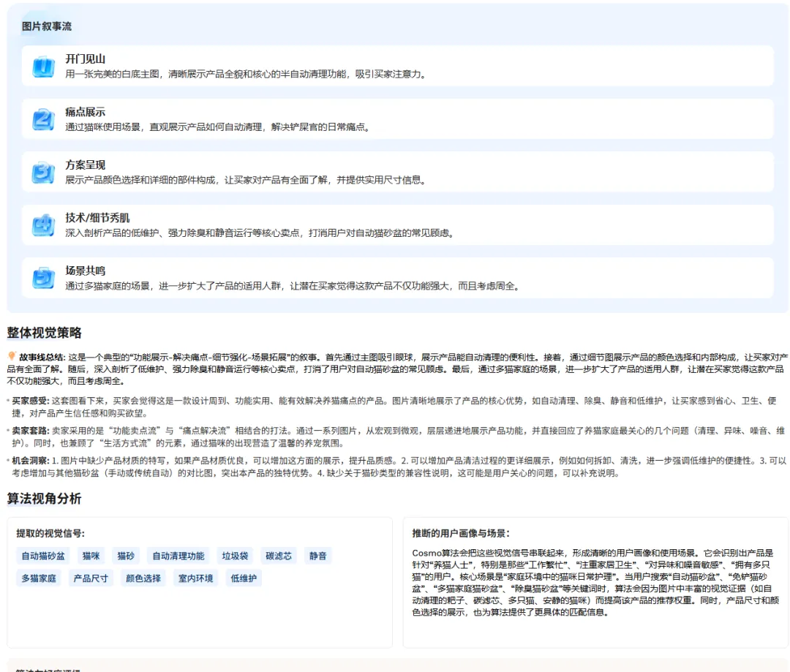Select the 自动猫砂盆 tag
This screenshot has width=790, height=672.
tap(43, 556)
